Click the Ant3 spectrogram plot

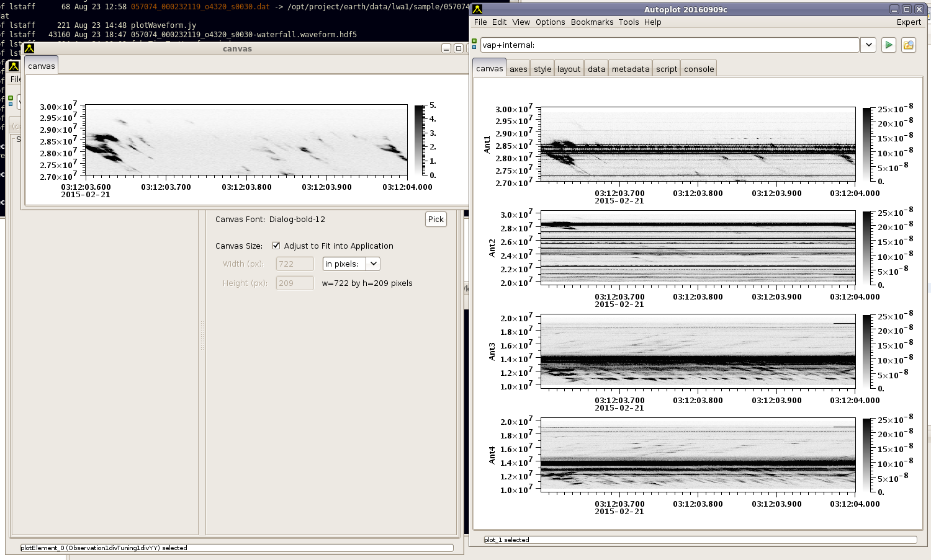(698, 351)
